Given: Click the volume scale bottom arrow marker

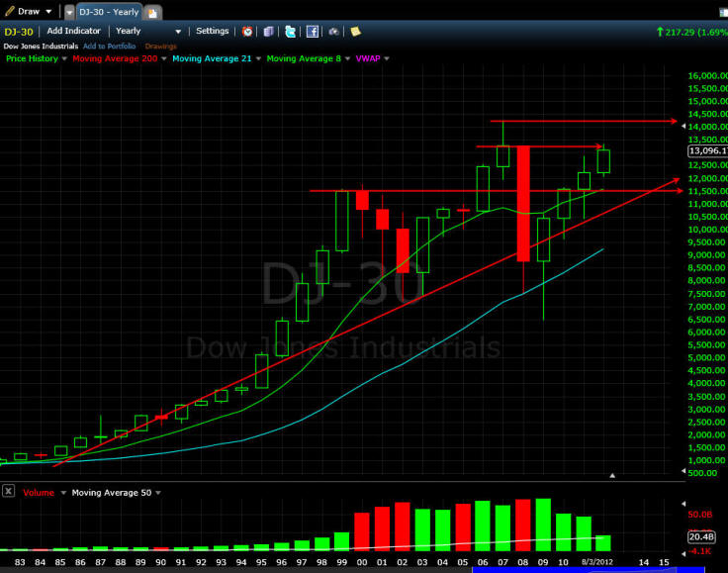Looking at the screenshot, I should pos(683,553).
